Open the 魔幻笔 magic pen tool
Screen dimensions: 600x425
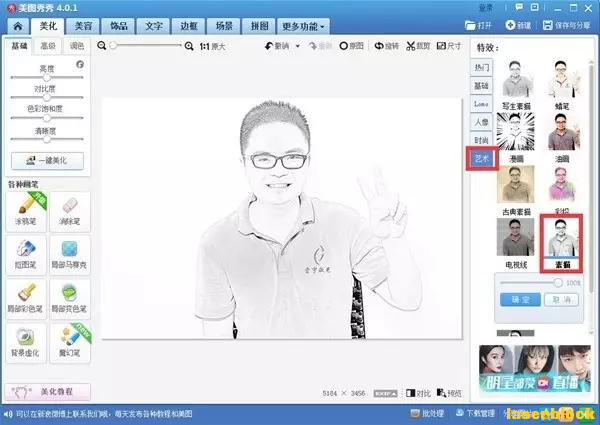click(70, 343)
